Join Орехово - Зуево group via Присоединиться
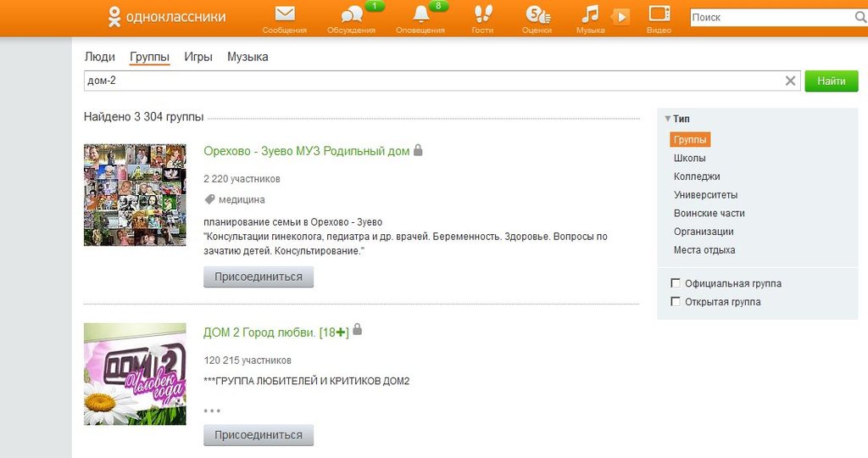868x458 pixels. (x=259, y=276)
